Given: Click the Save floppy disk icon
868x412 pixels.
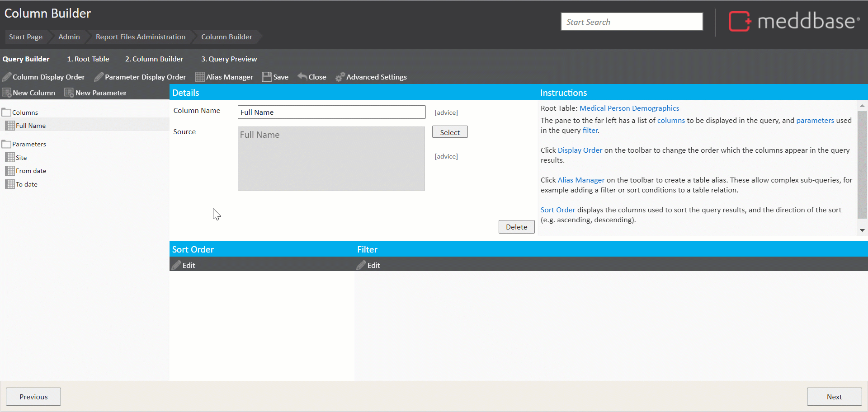Looking at the screenshot, I should click(267, 77).
